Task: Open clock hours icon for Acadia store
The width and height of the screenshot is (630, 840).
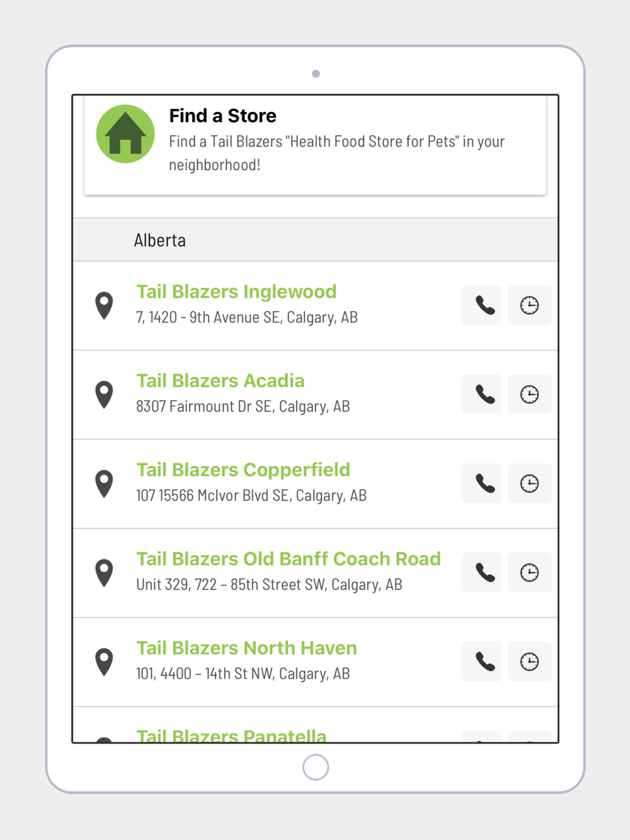Action: pyautogui.click(x=530, y=394)
